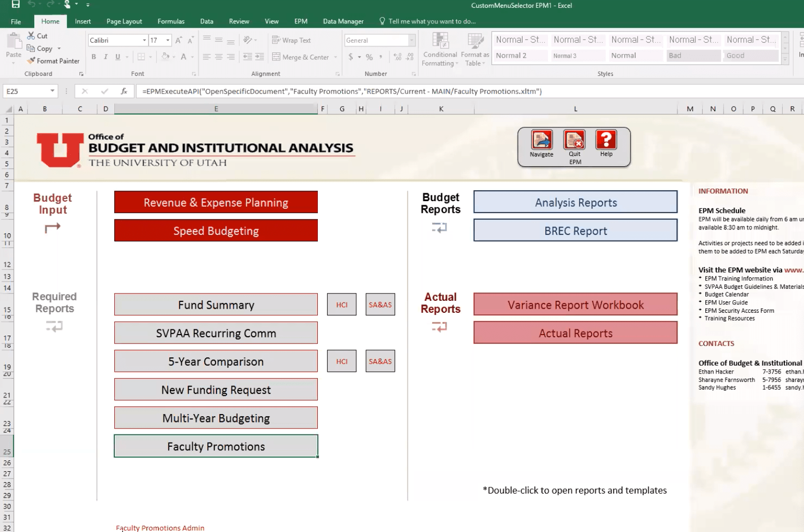Toggle Touch/Mouse mode icon
Screen dimensions: 804x532
(x=67, y=5)
